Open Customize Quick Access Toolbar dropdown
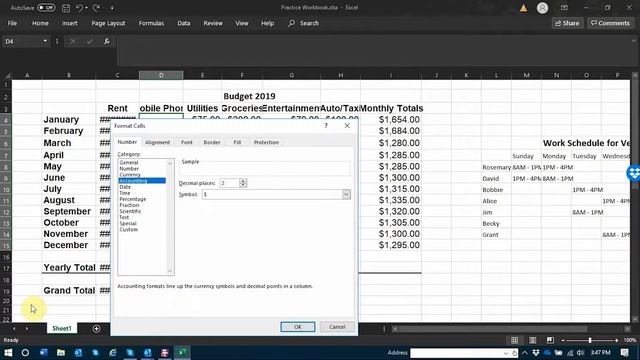 point(112,8)
